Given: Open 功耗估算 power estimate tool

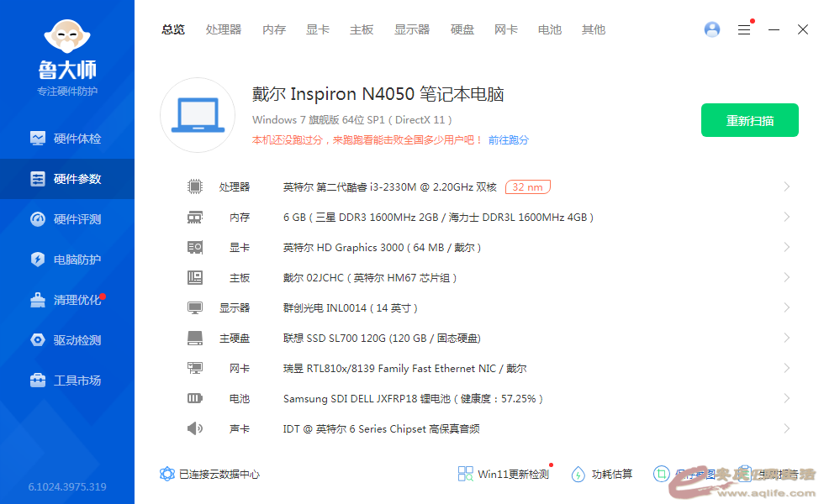Looking at the screenshot, I should [601, 475].
